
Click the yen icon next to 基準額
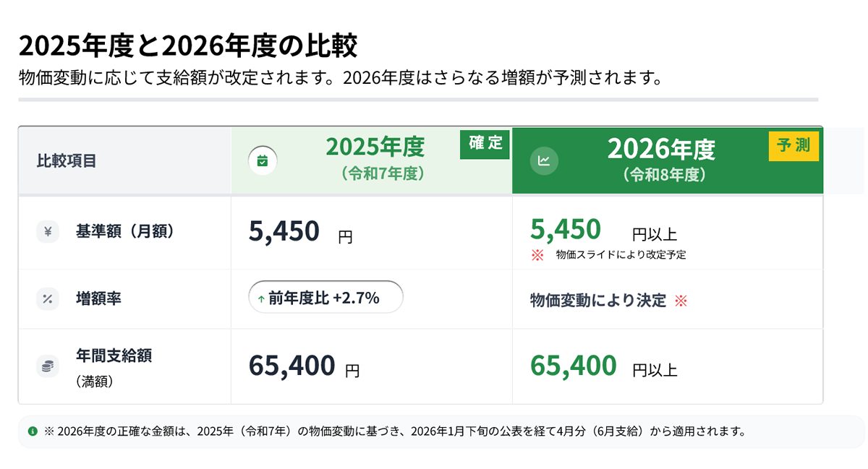(x=48, y=232)
